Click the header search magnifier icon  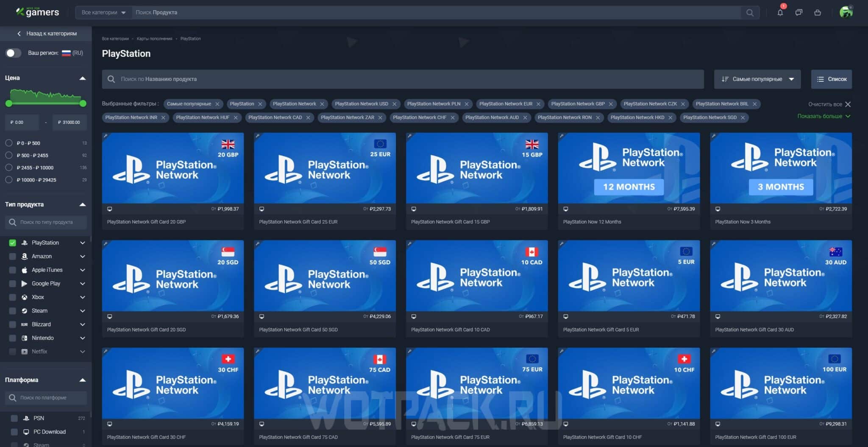pos(750,12)
